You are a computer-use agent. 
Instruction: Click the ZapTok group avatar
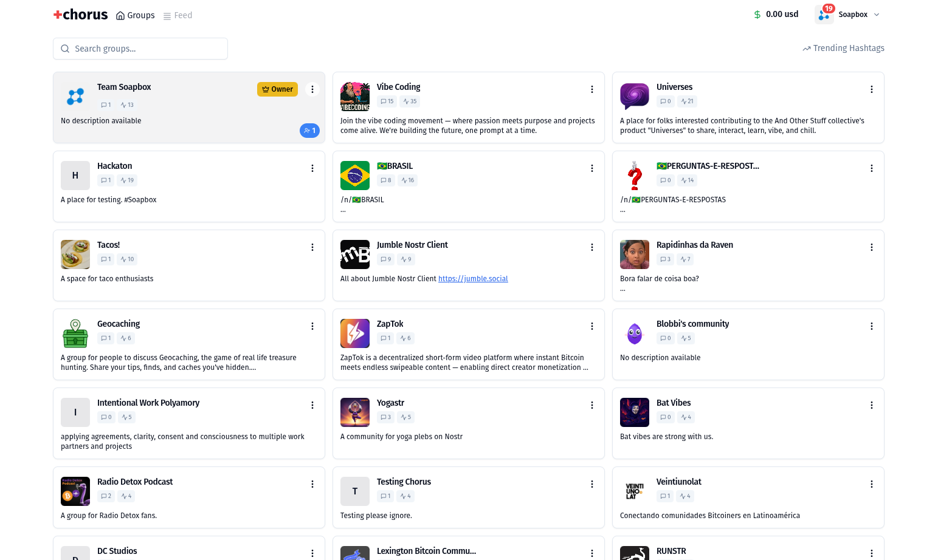click(x=354, y=333)
